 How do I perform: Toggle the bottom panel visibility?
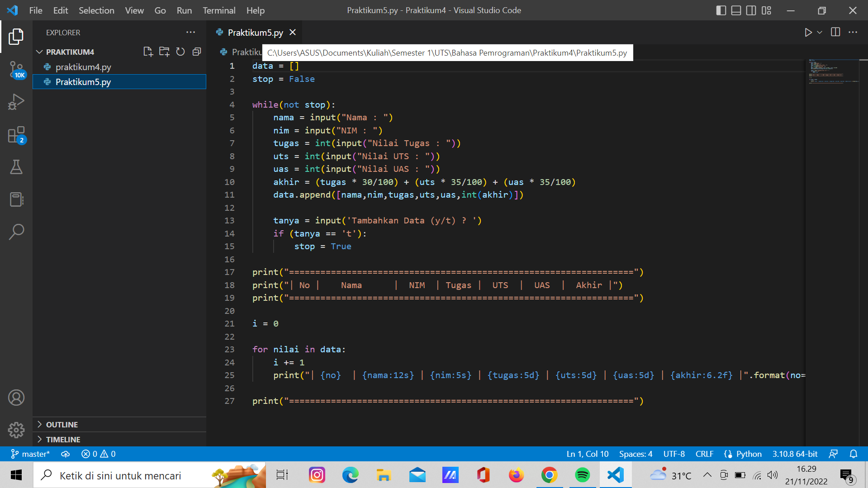[x=736, y=10]
